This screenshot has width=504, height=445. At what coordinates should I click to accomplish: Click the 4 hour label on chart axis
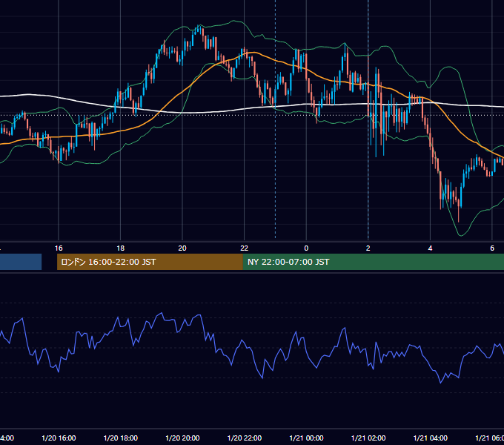click(x=430, y=248)
